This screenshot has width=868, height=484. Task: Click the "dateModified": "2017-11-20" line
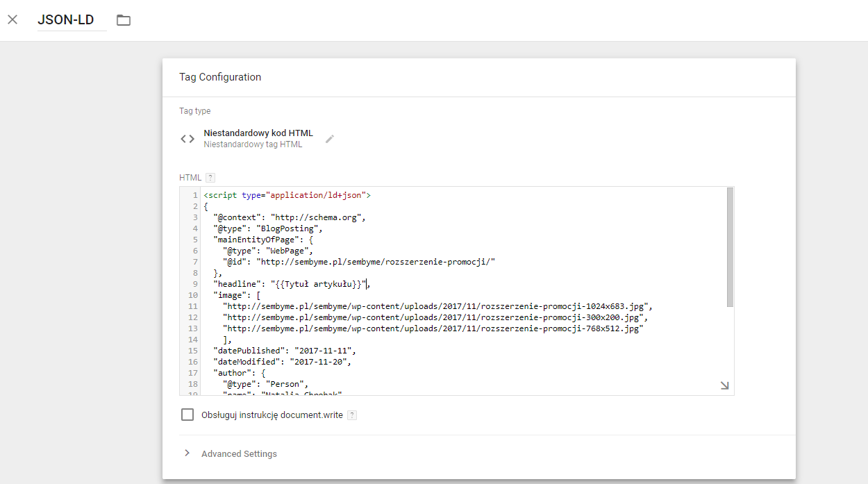(x=283, y=362)
